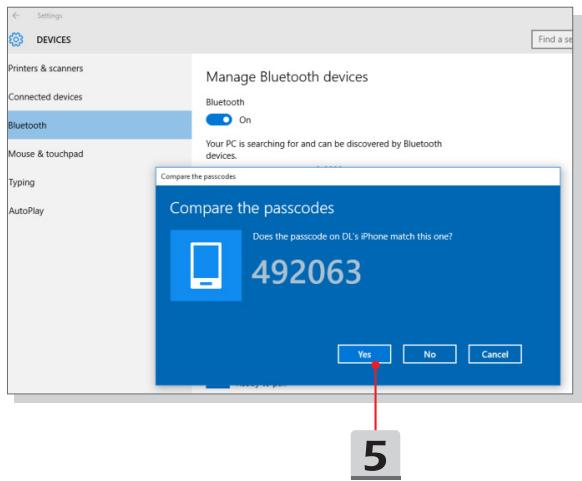
Task: Click the passcode number 492063
Action: click(306, 272)
